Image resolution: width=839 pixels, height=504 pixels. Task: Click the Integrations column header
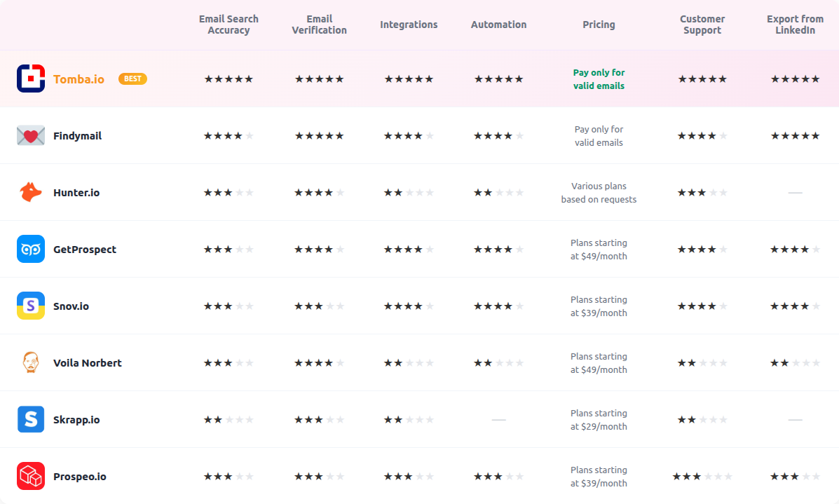click(409, 25)
